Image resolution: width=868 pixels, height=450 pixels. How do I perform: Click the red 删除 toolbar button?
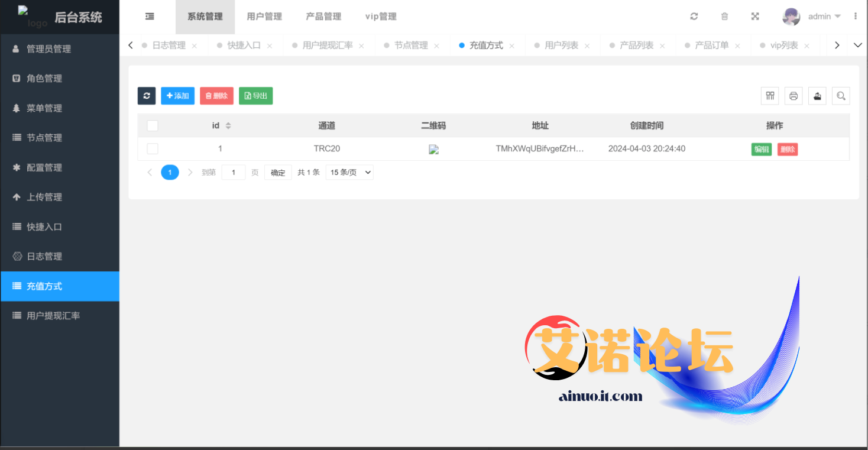point(216,96)
